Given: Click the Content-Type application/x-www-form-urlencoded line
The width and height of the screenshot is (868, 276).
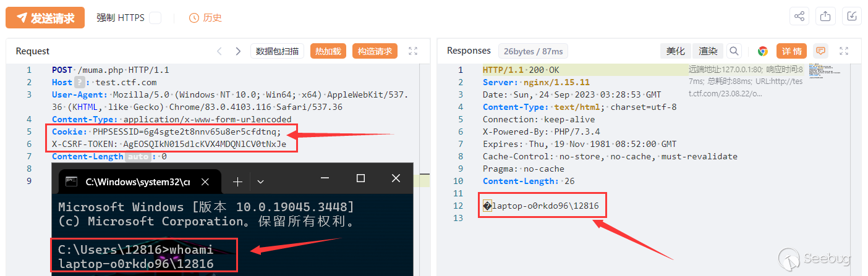Looking at the screenshot, I should pos(171,119).
